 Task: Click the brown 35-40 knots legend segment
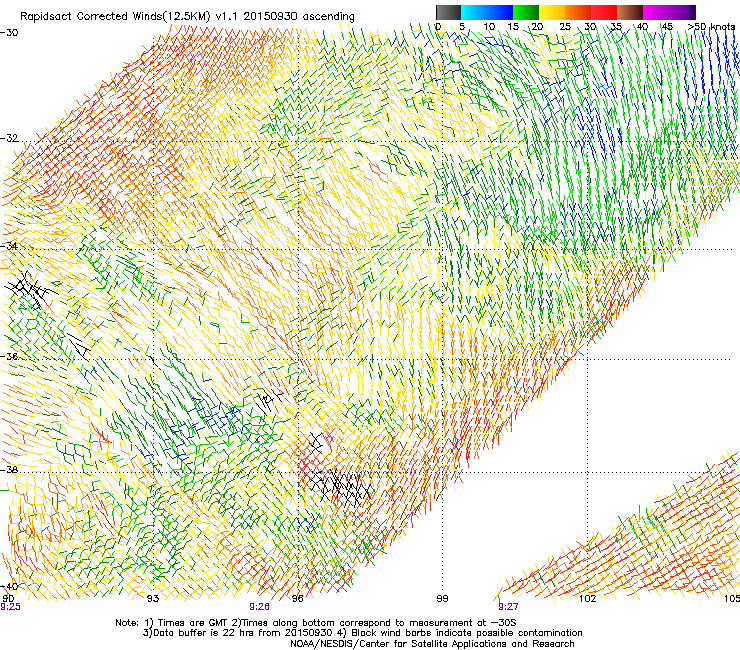(630, 12)
